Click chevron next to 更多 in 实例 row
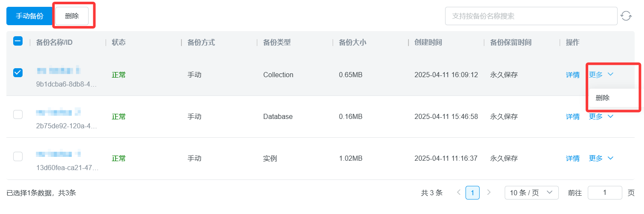 [x=610, y=158]
